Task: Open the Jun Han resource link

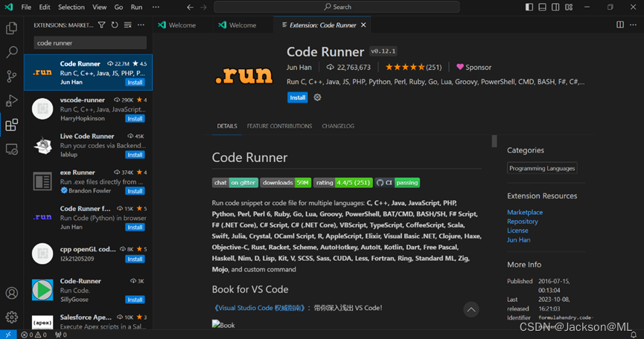Action: tap(518, 240)
